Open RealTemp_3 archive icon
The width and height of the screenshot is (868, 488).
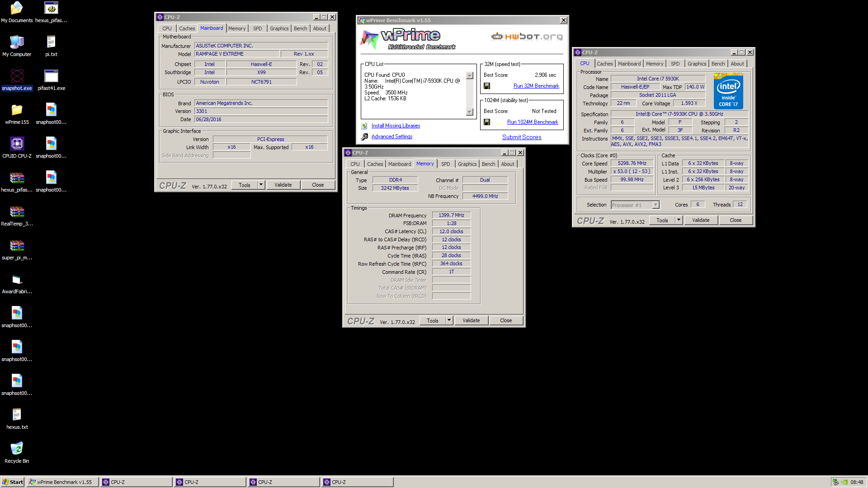(17, 216)
